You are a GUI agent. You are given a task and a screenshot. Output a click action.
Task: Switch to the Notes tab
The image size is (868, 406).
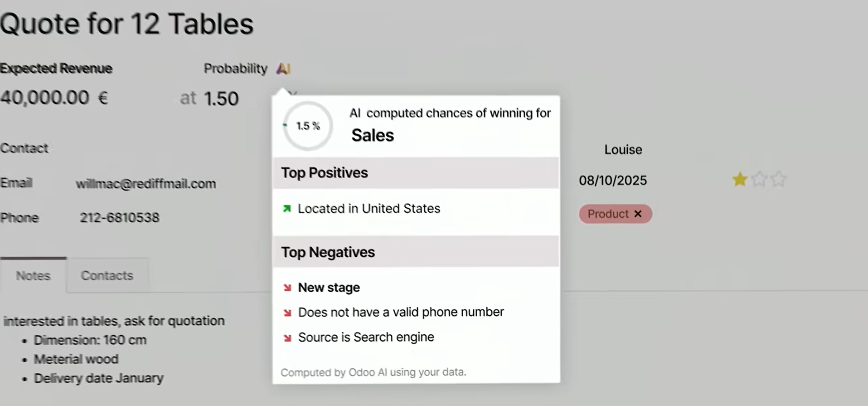[x=33, y=275]
